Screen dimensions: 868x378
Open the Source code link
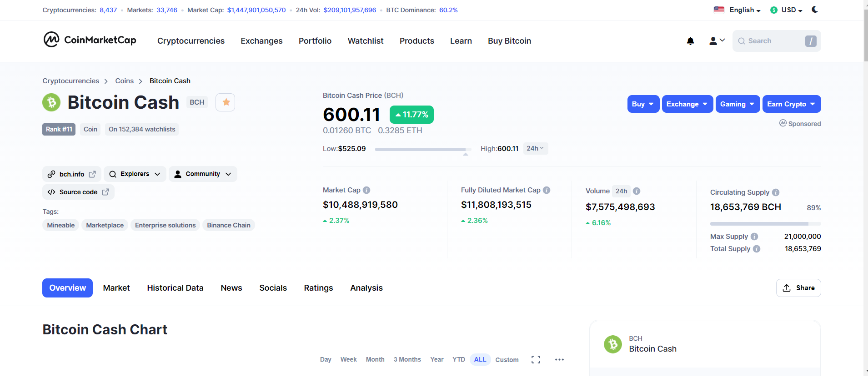[78, 192]
